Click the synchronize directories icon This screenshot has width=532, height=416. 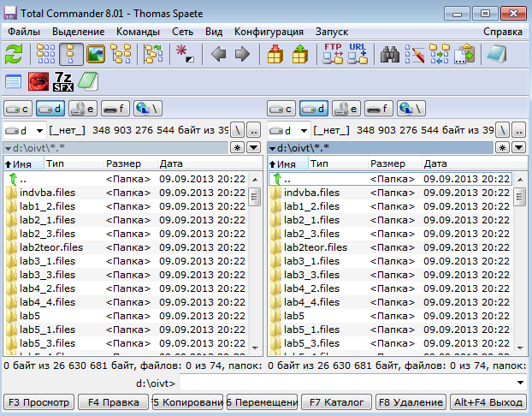[x=440, y=54]
